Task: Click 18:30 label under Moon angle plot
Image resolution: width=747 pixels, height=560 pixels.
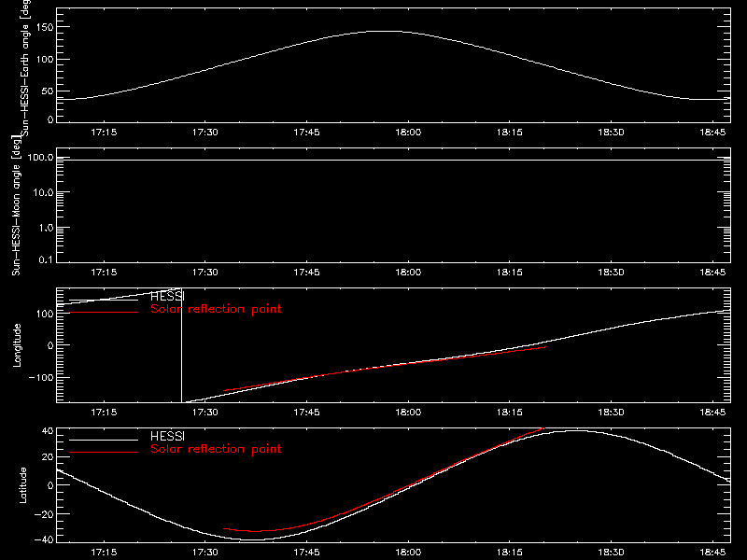Action: point(612,273)
